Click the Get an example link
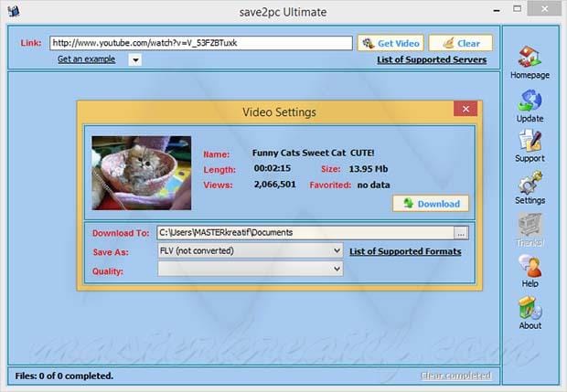The width and height of the screenshot is (567, 392). coord(87,59)
